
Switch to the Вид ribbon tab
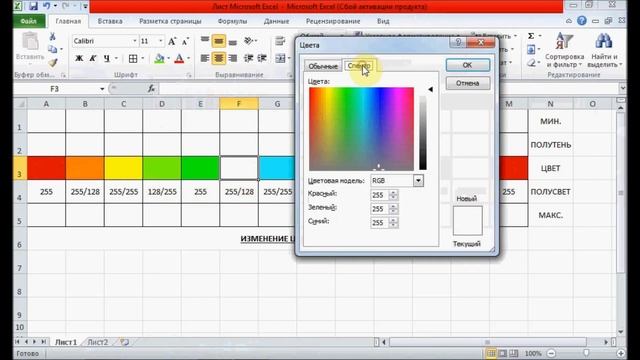click(x=383, y=21)
